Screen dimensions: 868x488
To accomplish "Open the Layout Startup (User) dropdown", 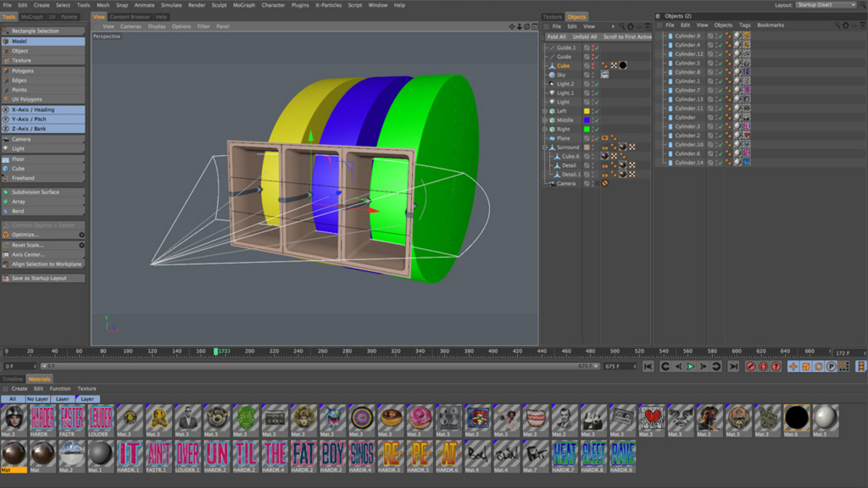I will (x=826, y=5).
